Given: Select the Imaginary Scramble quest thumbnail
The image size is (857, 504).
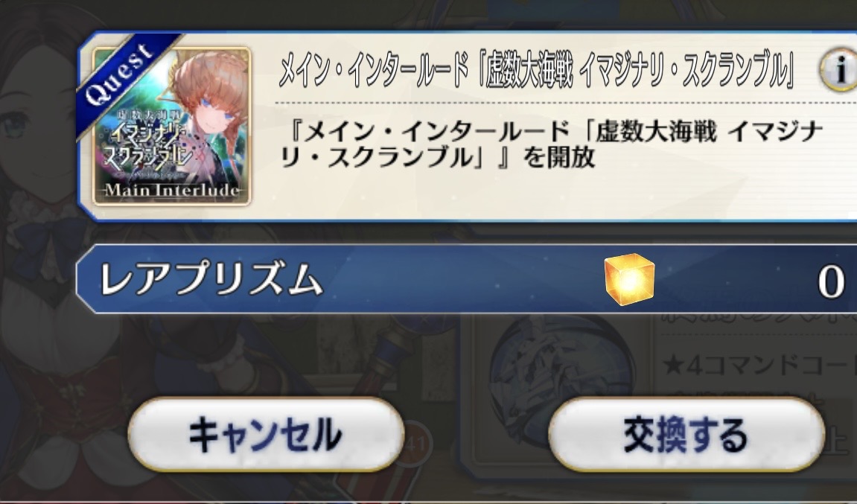Looking at the screenshot, I should [x=171, y=127].
